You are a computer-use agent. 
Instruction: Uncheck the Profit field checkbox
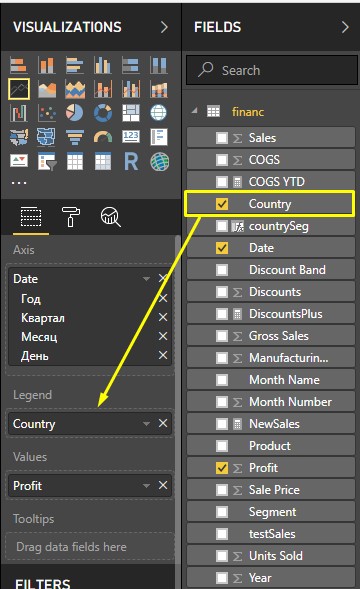pyautogui.click(x=222, y=468)
